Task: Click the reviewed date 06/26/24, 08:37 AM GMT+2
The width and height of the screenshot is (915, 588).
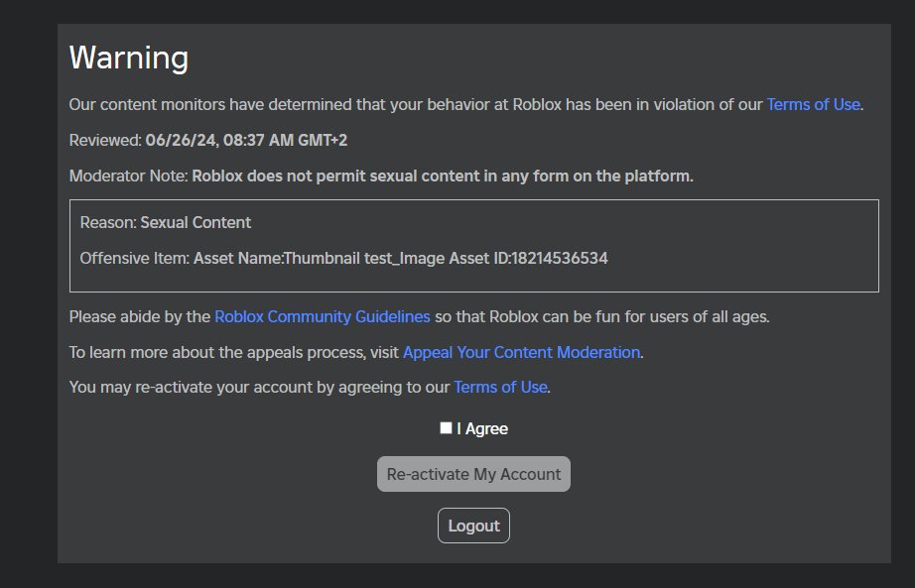Action: pyautogui.click(x=246, y=140)
